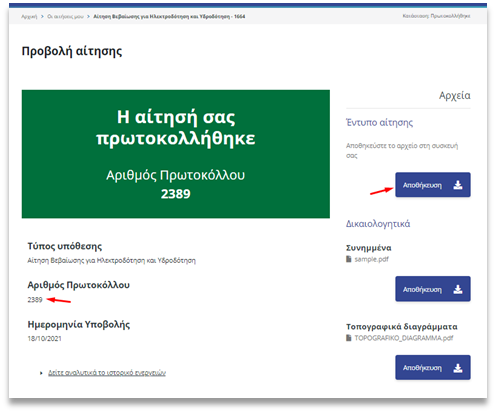Click the Δικαιολογητικά section heading
Viewport: 496px width, 413px height.
pyautogui.click(x=378, y=224)
